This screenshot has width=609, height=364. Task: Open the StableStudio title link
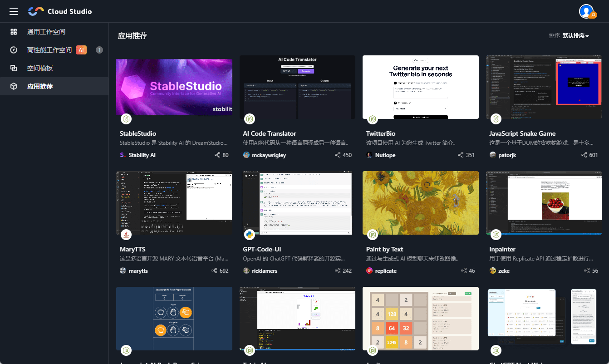pyautogui.click(x=138, y=133)
